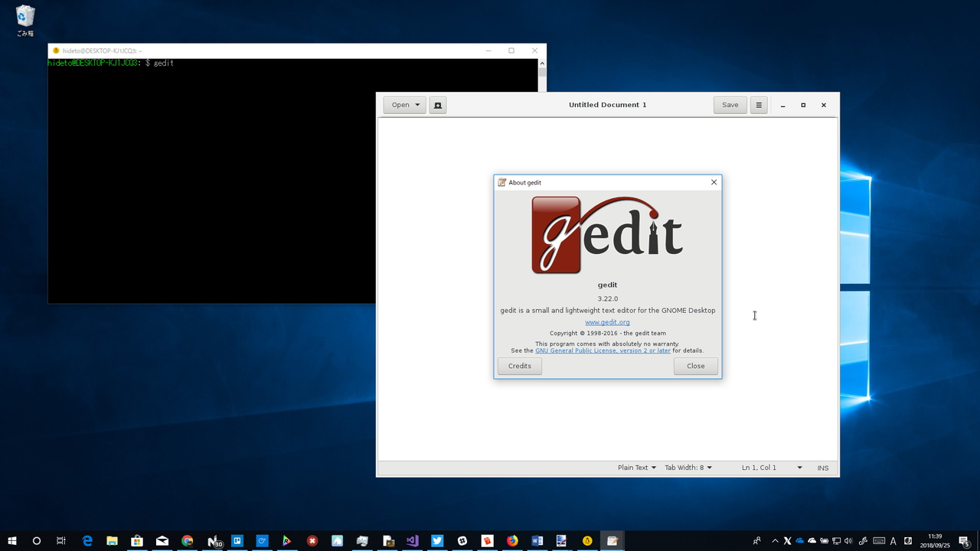The width and height of the screenshot is (980, 551).
Task: Open the Plain Text language selector
Action: 635,468
